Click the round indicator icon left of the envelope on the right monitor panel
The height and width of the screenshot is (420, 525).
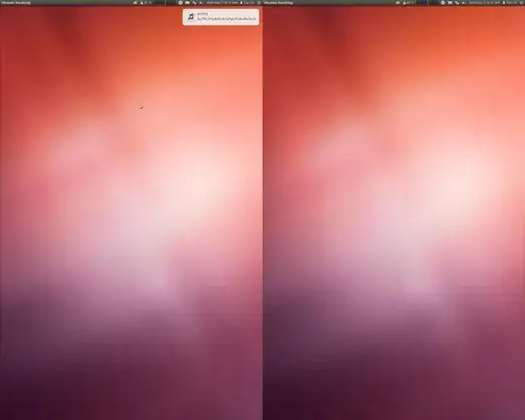(442, 3)
